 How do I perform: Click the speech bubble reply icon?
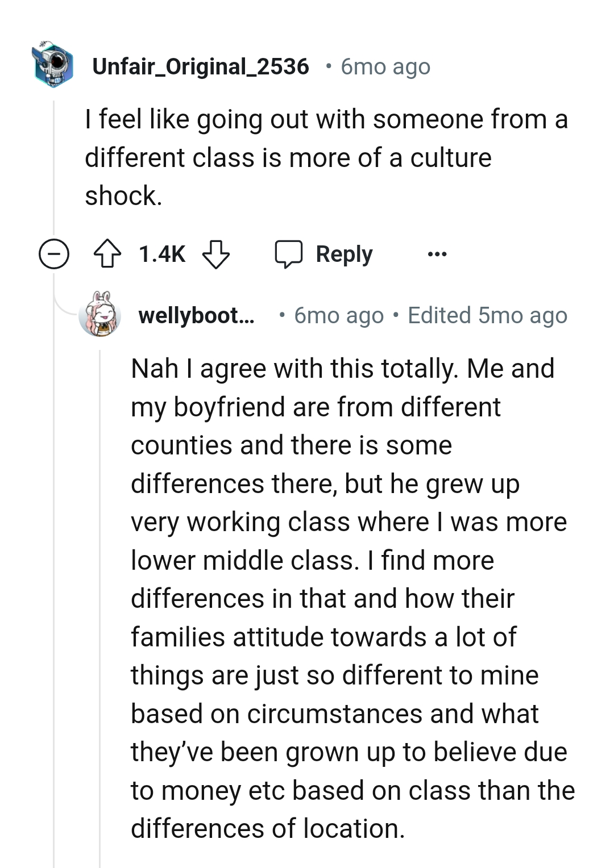[x=288, y=254]
